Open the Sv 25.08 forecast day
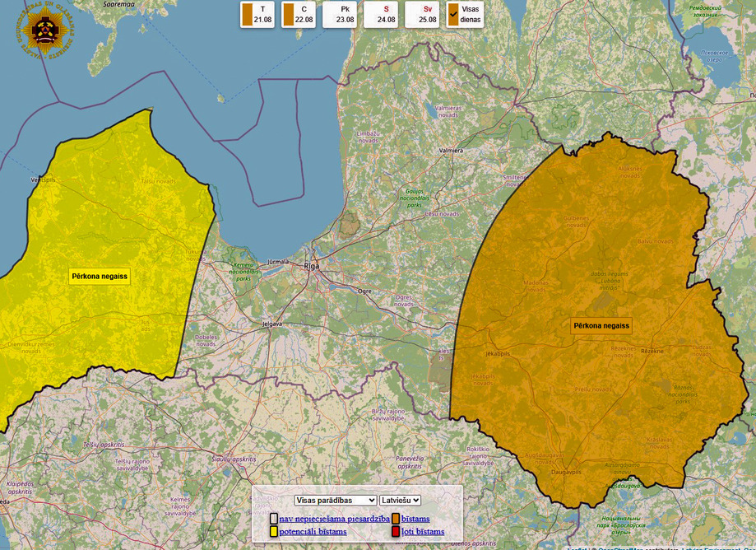Screen dimensions: 756x550 (x=421, y=15)
